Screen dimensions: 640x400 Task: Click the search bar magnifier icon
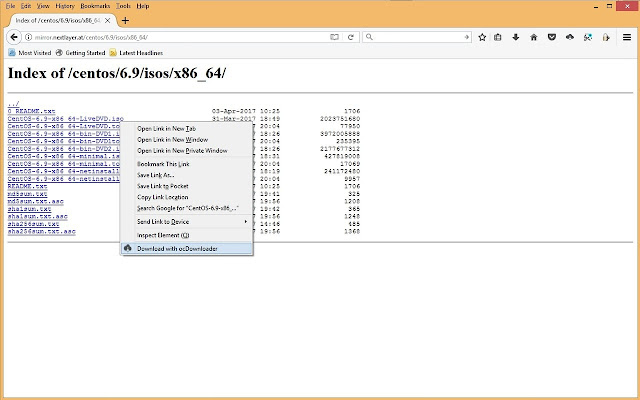(x=369, y=37)
